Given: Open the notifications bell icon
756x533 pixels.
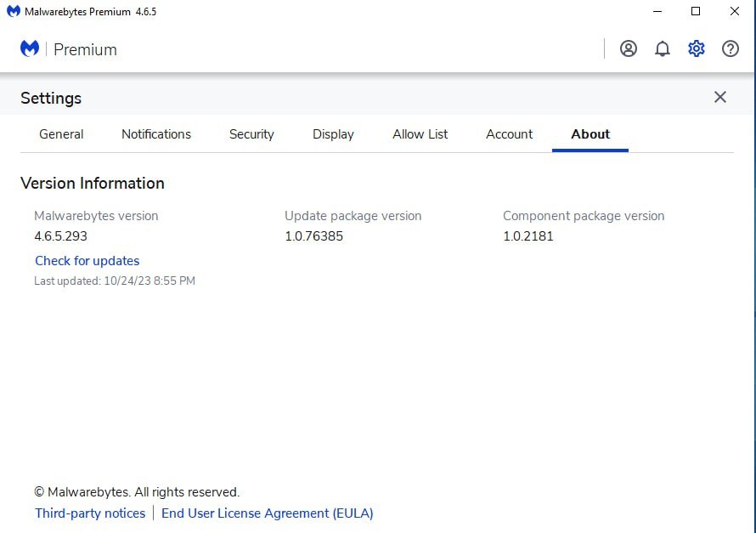Looking at the screenshot, I should click(x=663, y=48).
